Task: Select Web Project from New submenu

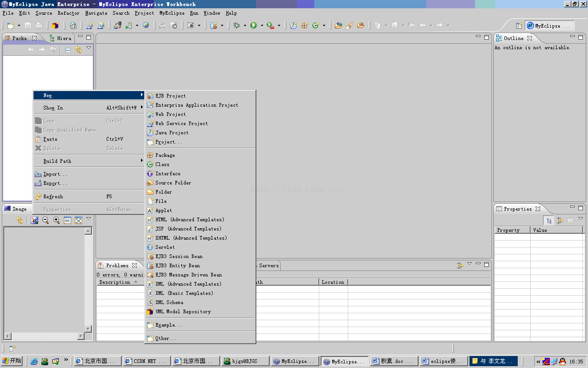Action: pos(200,114)
